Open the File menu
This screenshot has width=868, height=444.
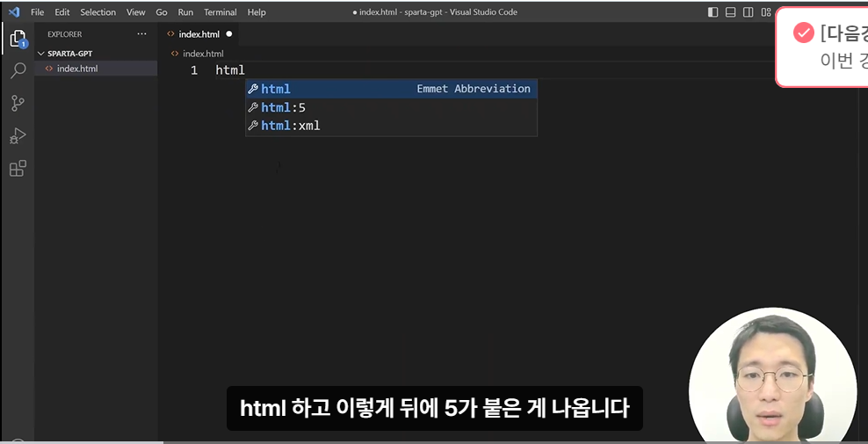coord(37,11)
